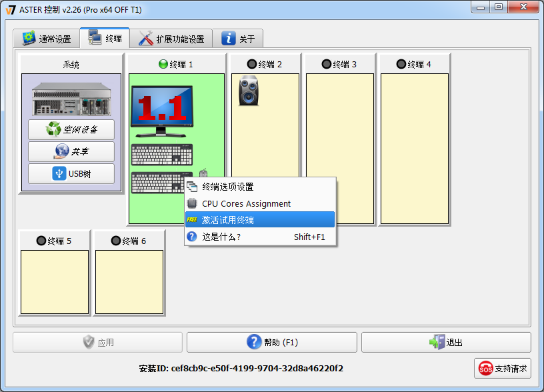
Task: Select the upper keyboard icon in Terminal 1
Action: (162, 155)
